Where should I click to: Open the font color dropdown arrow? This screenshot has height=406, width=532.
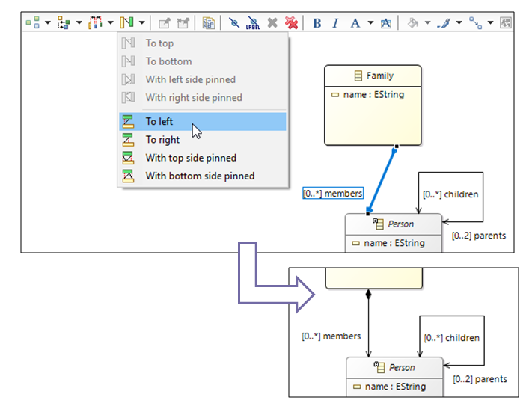coord(370,23)
